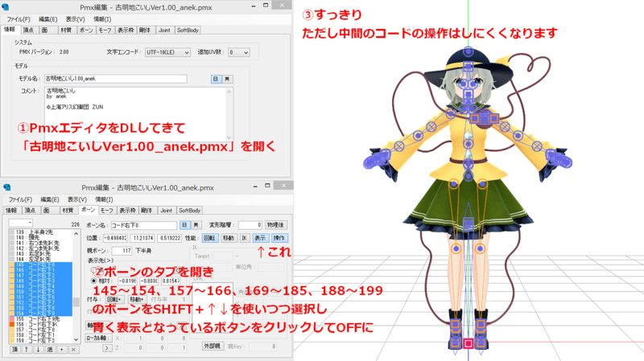The image size is (644, 361).
Task: Select the 相対 radio button
Action: click(93, 281)
